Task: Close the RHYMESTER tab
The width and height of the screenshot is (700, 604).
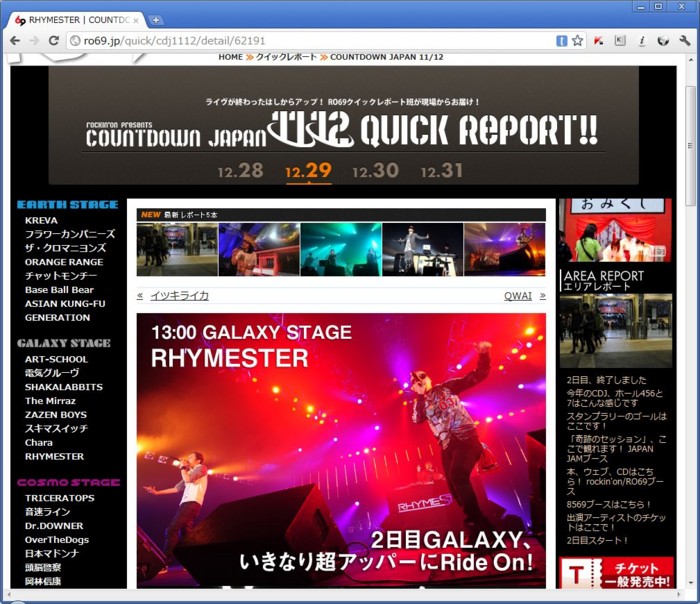Action: (136, 21)
